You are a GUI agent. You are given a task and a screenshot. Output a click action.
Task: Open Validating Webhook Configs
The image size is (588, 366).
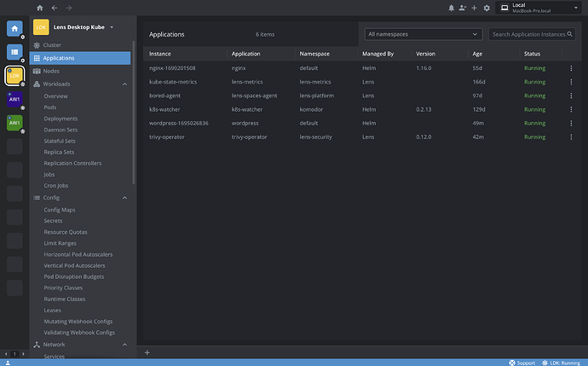(x=79, y=333)
